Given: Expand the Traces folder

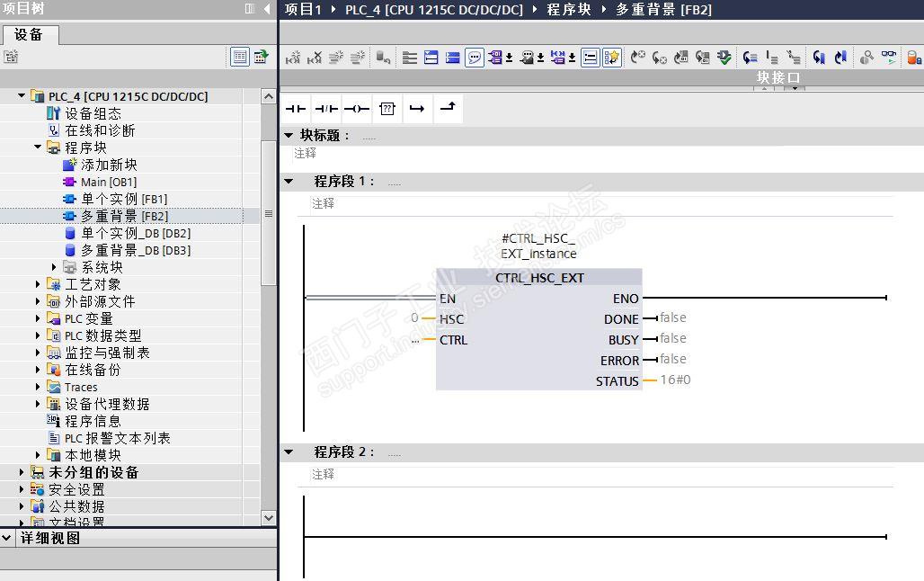Looking at the screenshot, I should 38,387.
